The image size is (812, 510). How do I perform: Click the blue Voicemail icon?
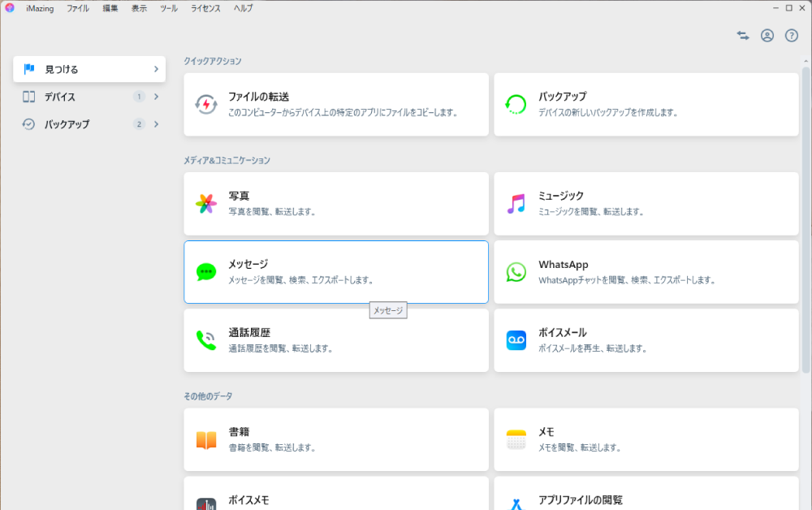516,340
